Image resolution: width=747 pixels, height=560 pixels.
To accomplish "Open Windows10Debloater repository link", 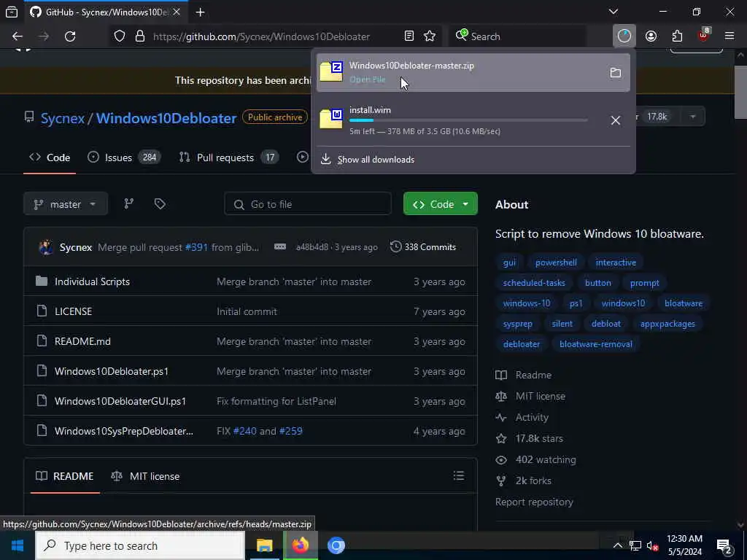I will (x=166, y=118).
